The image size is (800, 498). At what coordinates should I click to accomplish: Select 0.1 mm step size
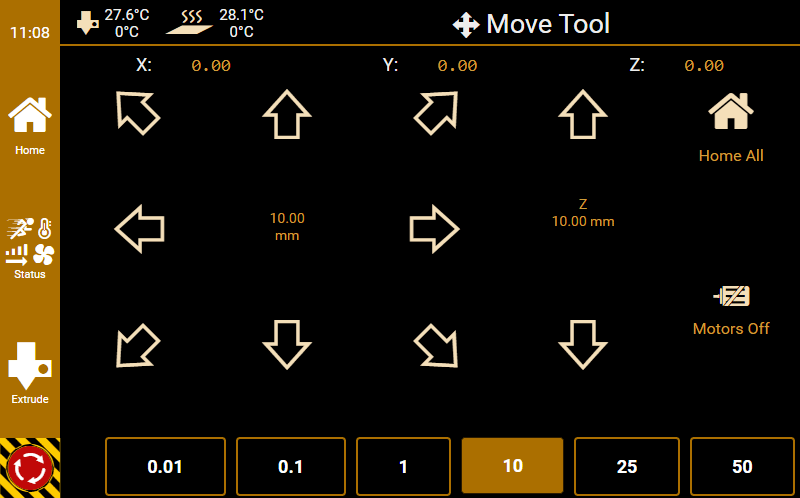pos(290,466)
